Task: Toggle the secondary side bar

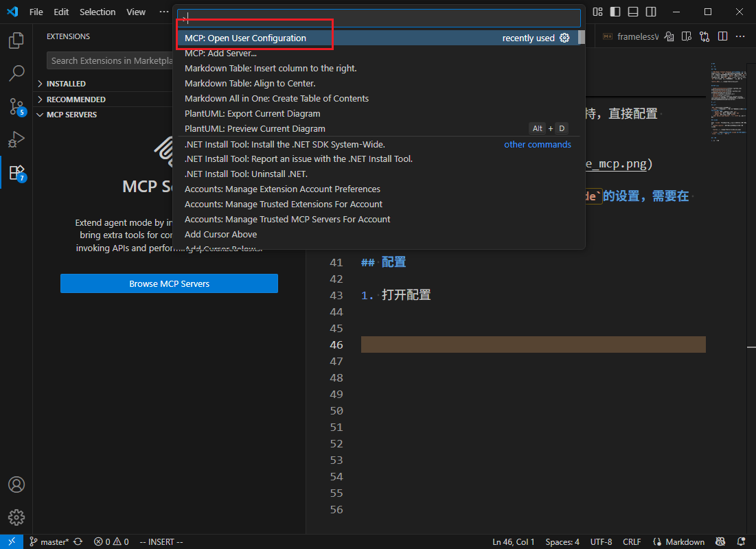Action: tap(651, 12)
